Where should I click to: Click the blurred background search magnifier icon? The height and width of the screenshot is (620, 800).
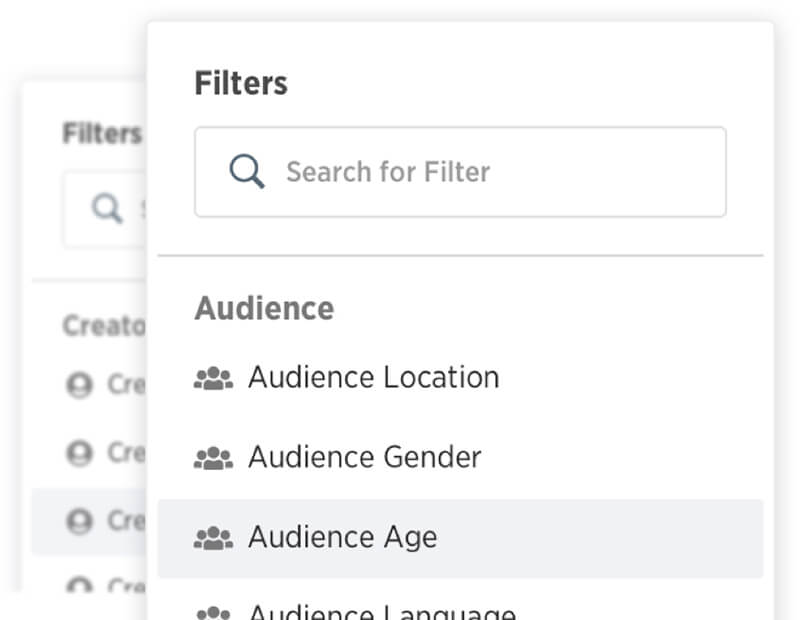coord(107,208)
